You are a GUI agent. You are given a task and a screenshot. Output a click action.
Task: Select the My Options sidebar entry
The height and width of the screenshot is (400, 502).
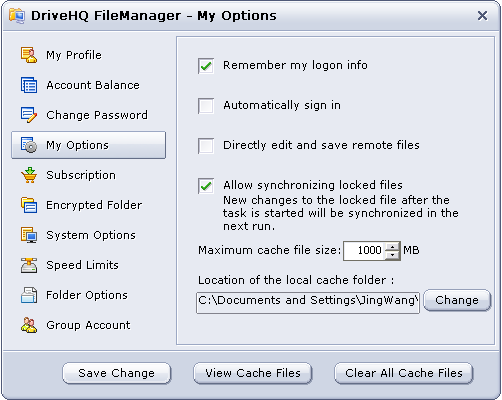[89, 145]
